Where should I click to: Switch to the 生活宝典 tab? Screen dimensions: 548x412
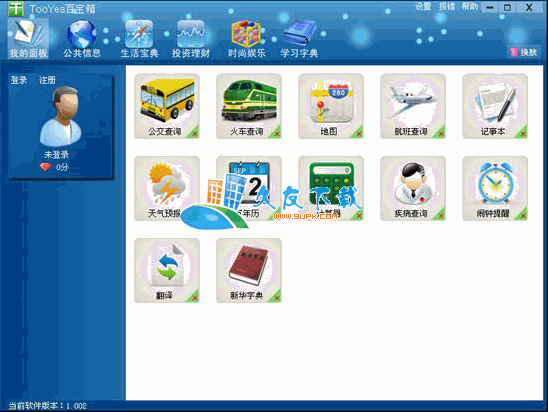pyautogui.click(x=139, y=38)
